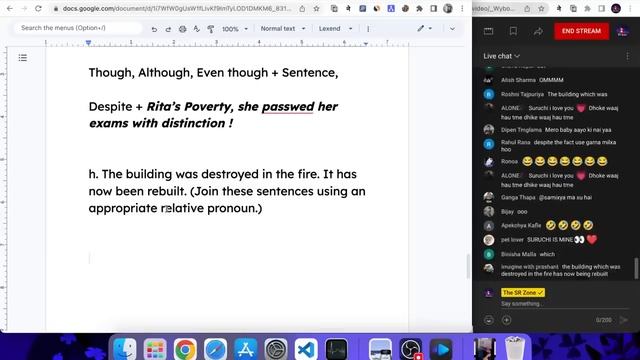Share the live stream with arrow icon
Image resolution: width=640 pixels, height=360 pixels.
pos(538,31)
